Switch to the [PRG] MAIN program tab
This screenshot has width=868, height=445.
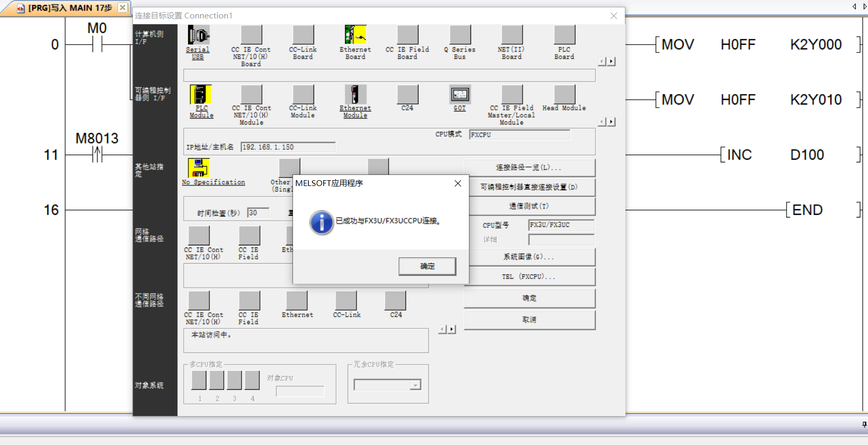pyautogui.click(x=65, y=8)
